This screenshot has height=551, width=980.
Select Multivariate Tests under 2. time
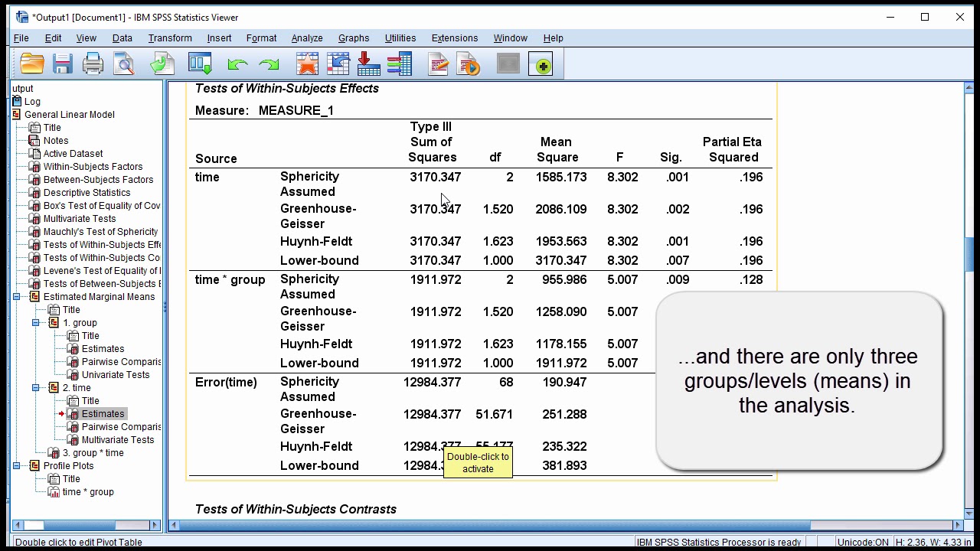118,439
